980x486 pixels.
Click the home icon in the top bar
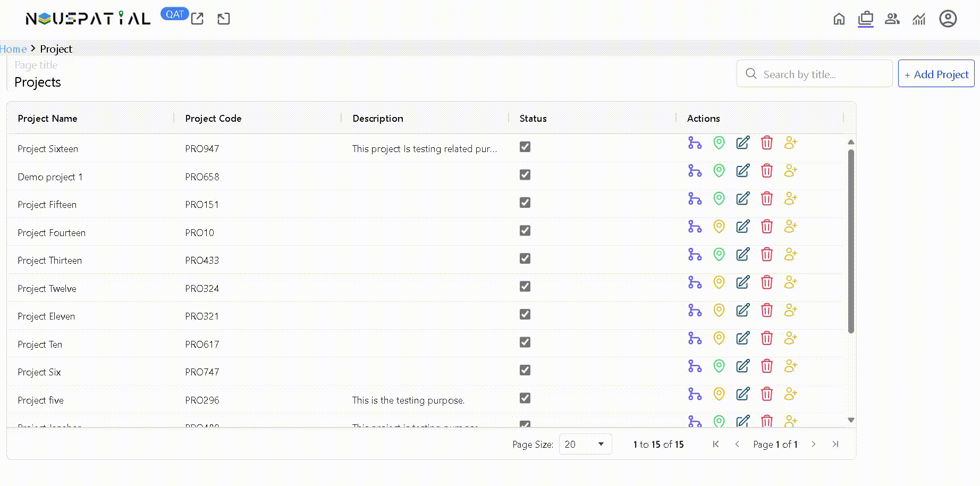click(839, 20)
